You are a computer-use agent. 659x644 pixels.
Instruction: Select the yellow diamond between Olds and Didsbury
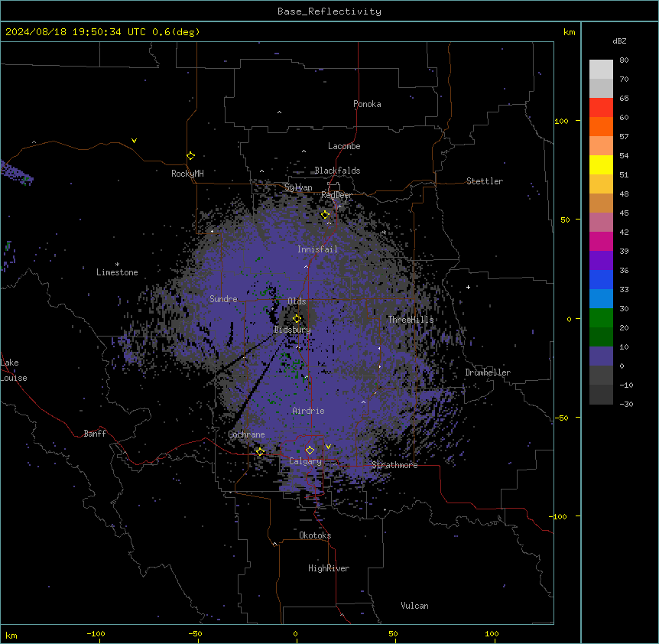pyautogui.click(x=297, y=319)
